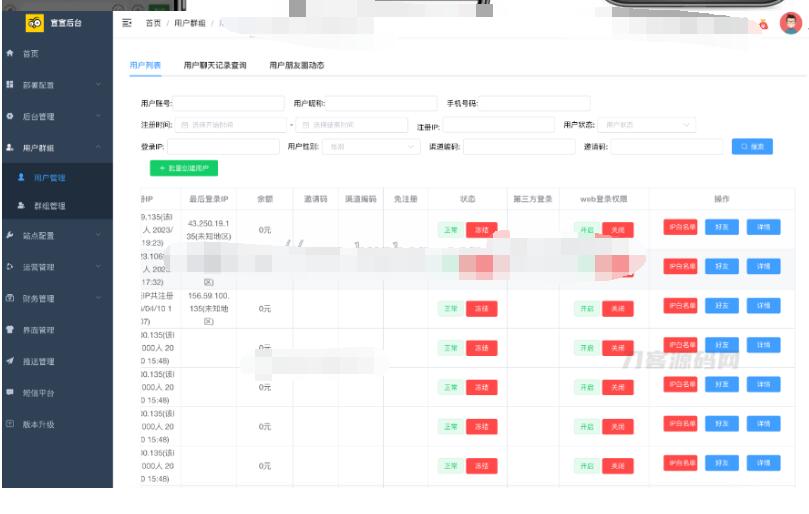Switch to the 用户列表 tab
This screenshot has width=809, height=514.
pos(145,65)
